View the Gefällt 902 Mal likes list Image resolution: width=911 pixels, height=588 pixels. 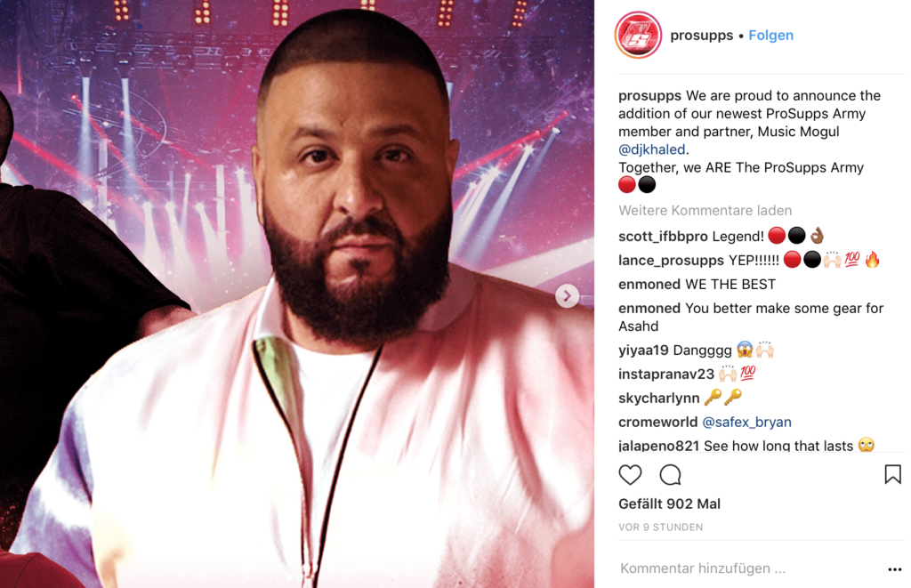(x=669, y=503)
